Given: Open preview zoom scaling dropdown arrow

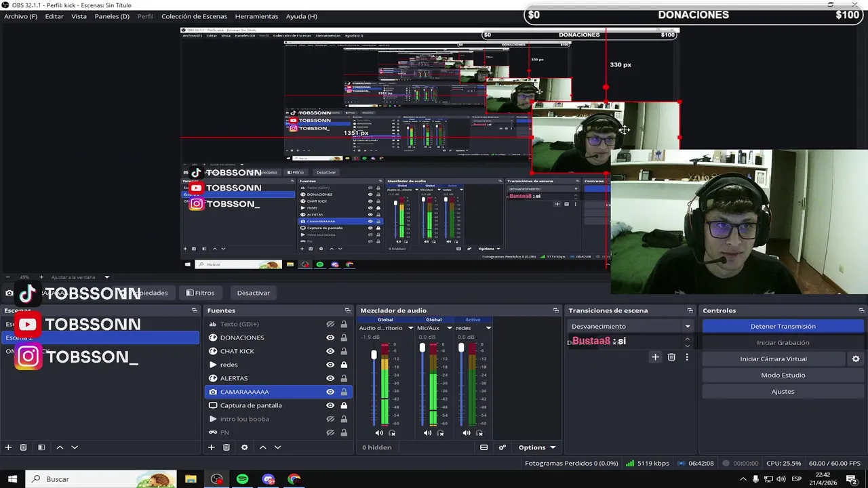Looking at the screenshot, I should pos(106,277).
